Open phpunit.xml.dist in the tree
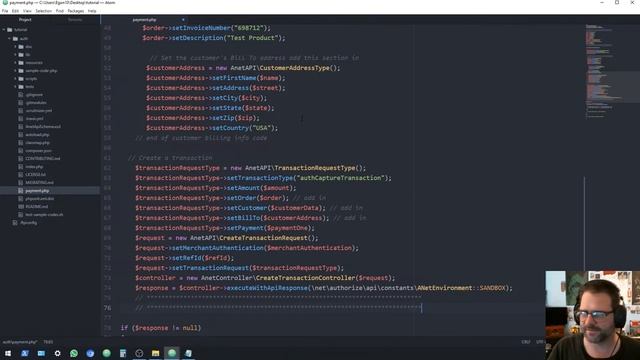640x360 pixels. (40, 199)
